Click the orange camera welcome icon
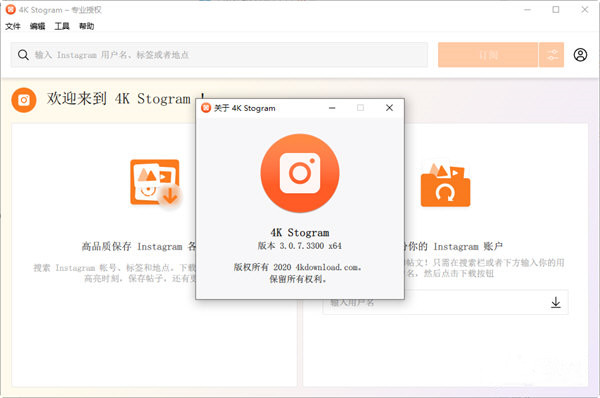This screenshot has width=600, height=398. pyautogui.click(x=24, y=100)
